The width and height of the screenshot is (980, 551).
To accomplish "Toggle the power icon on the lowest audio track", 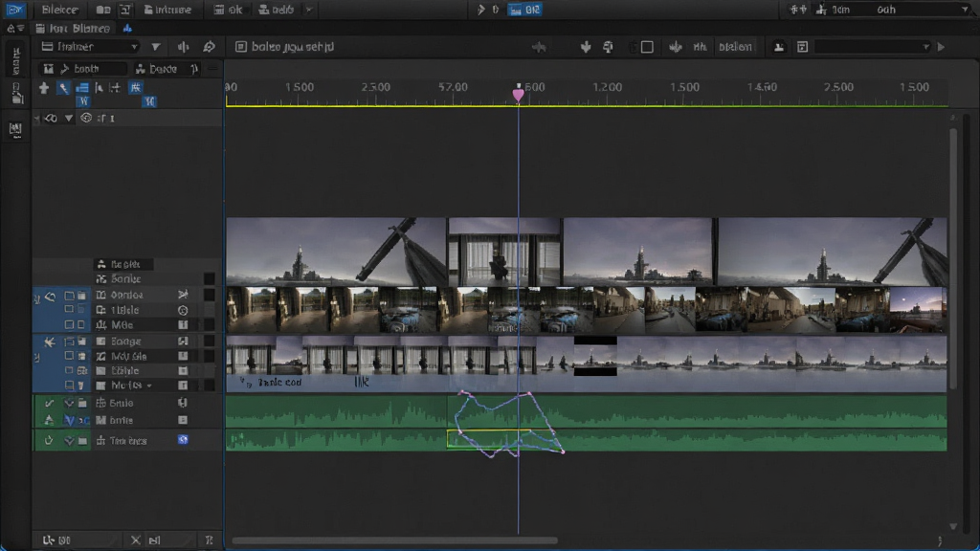I will [49, 440].
